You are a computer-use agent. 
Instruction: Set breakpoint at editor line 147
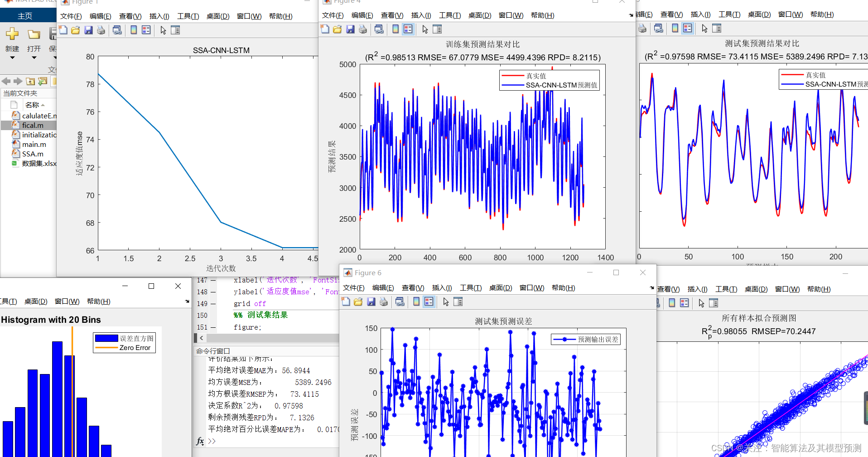(x=213, y=280)
